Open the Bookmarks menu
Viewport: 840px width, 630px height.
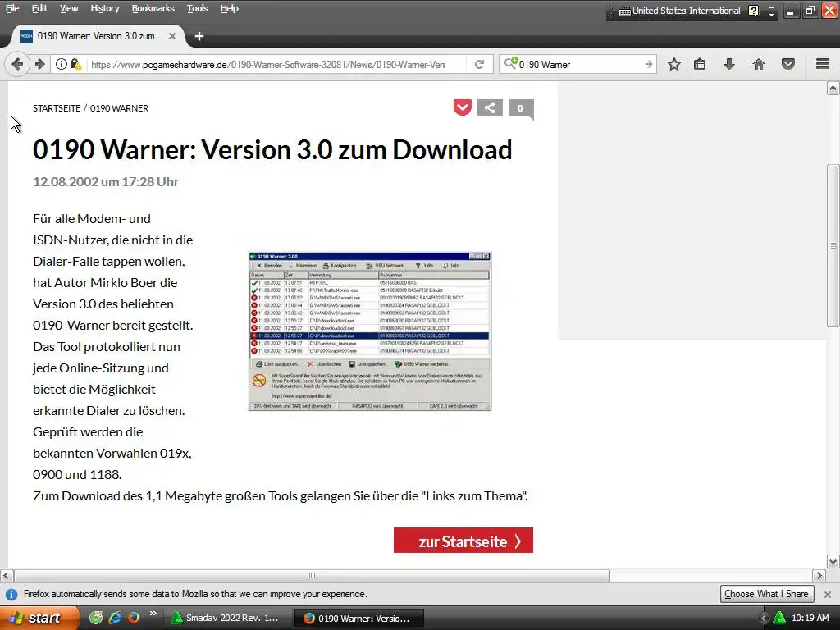(153, 8)
